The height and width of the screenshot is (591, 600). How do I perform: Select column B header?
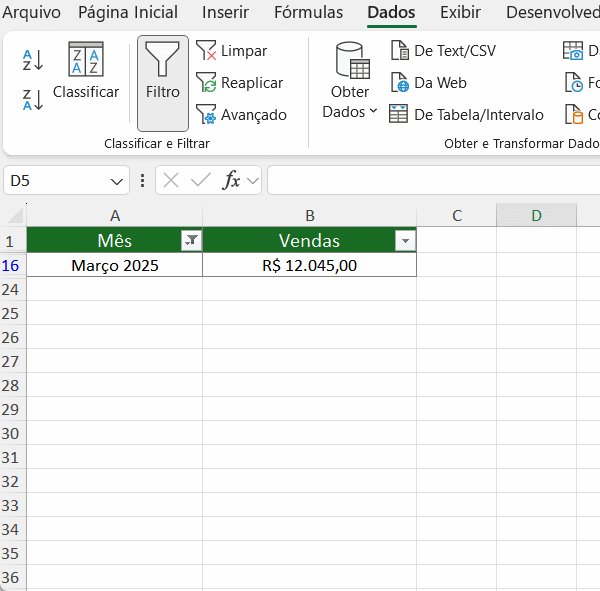point(310,216)
